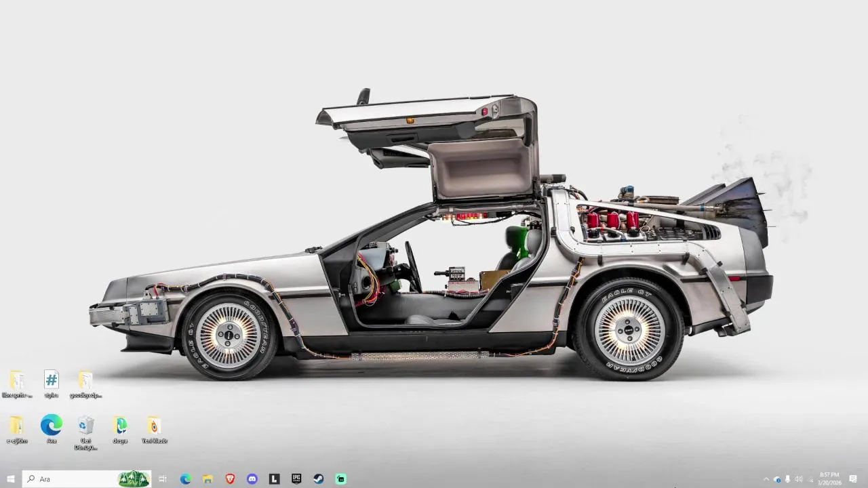This screenshot has height=488, width=868.
Task: Open the network status tray icon
Action: pyautogui.click(x=810, y=479)
